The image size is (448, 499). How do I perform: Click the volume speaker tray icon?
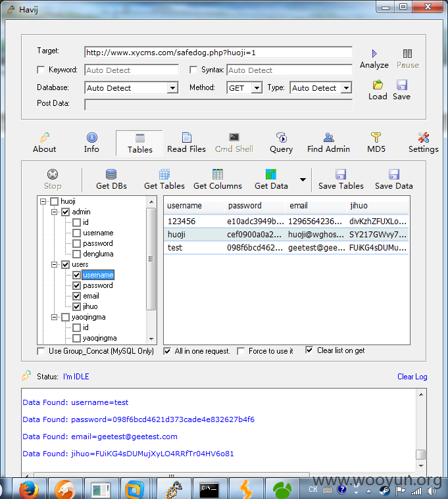(x=432, y=491)
